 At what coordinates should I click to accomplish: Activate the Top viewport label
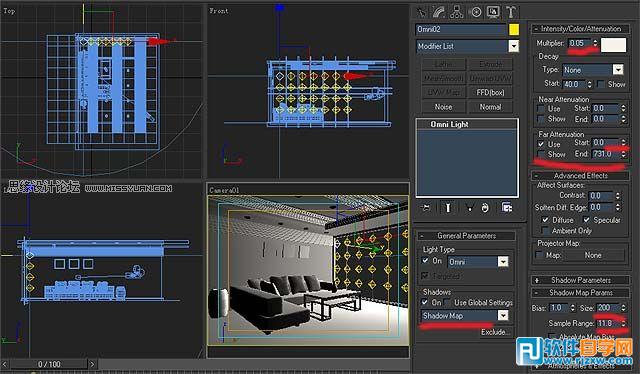coord(9,11)
